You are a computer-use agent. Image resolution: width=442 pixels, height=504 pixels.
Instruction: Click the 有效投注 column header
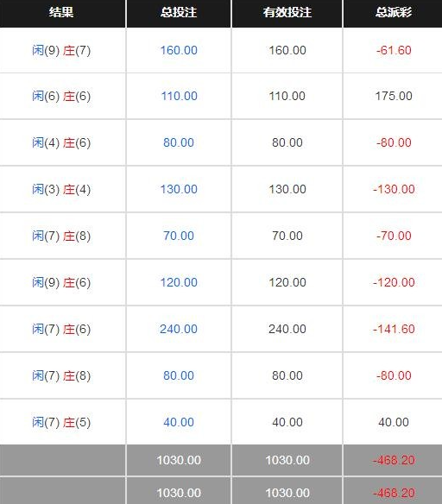287,13
